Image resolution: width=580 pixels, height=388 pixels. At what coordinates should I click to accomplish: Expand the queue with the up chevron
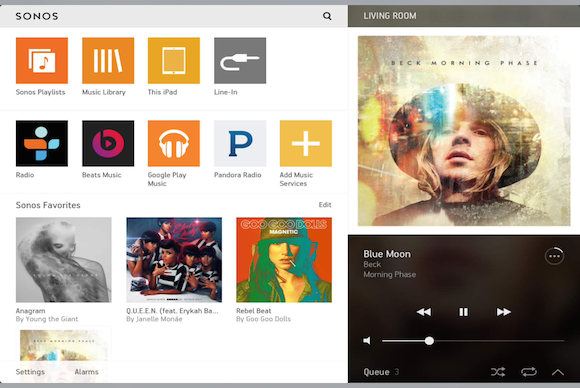tap(558, 372)
